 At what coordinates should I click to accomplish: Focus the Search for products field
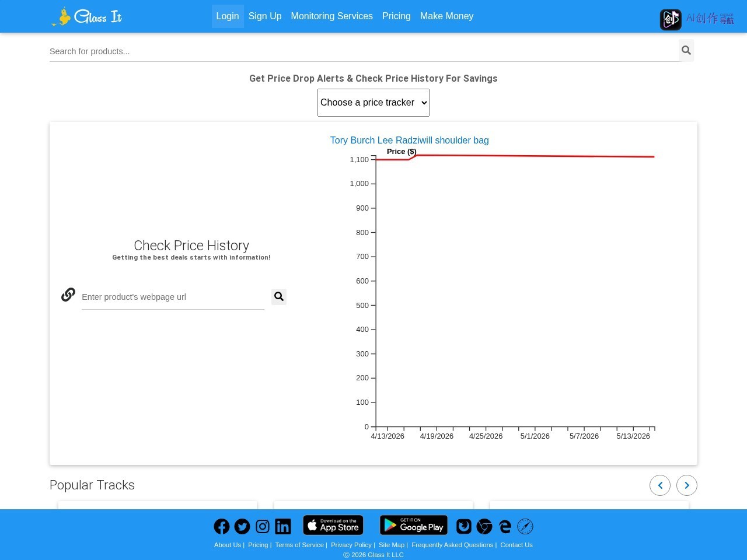pos(364,51)
